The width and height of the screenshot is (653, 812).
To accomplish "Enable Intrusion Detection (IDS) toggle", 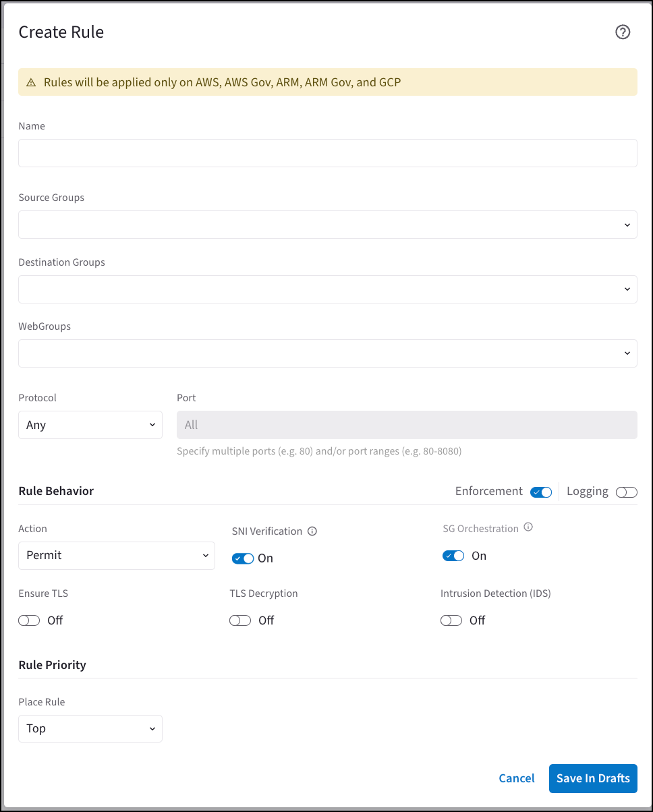I will tap(451, 620).
